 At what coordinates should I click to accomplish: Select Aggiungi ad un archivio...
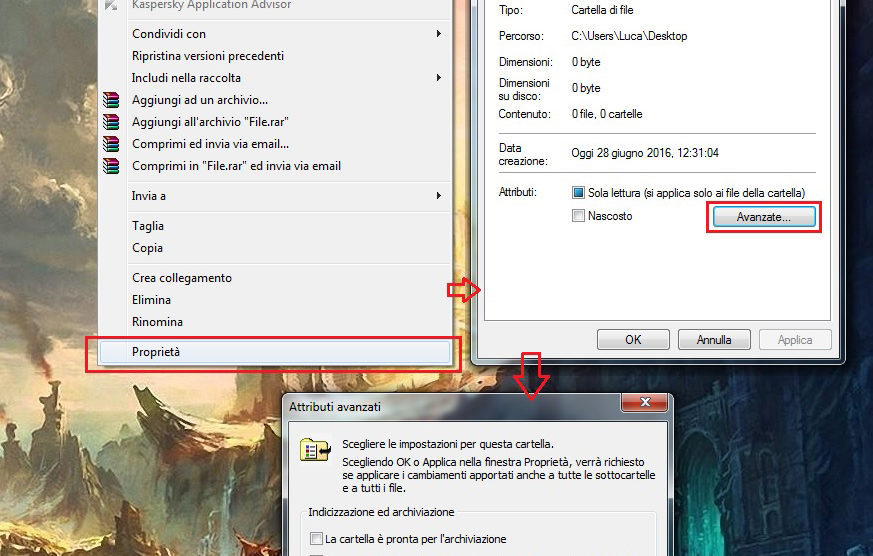(274, 100)
